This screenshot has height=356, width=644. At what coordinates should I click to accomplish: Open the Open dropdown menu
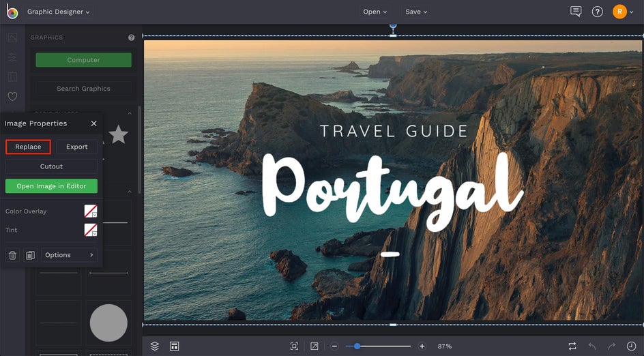click(375, 12)
